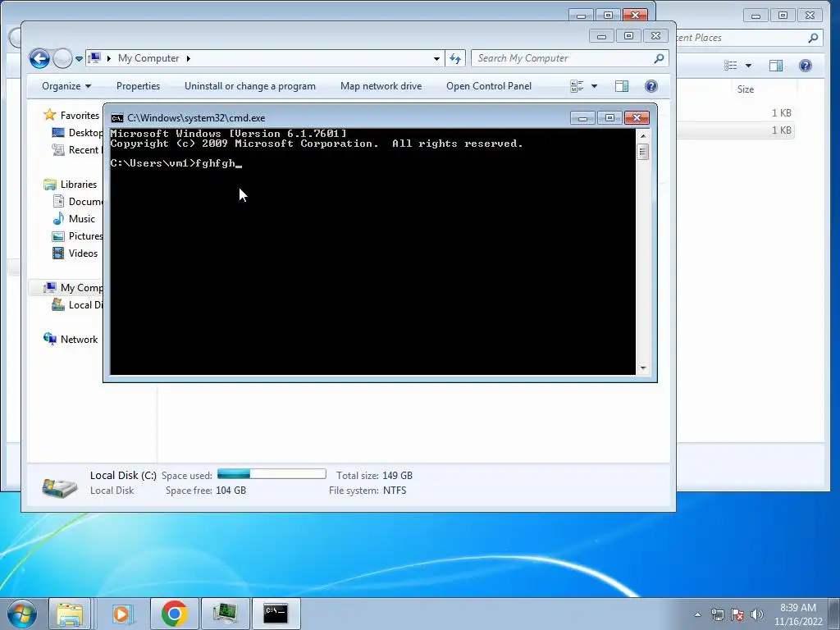Open system Properties from toolbar
840x630 pixels.
click(138, 86)
